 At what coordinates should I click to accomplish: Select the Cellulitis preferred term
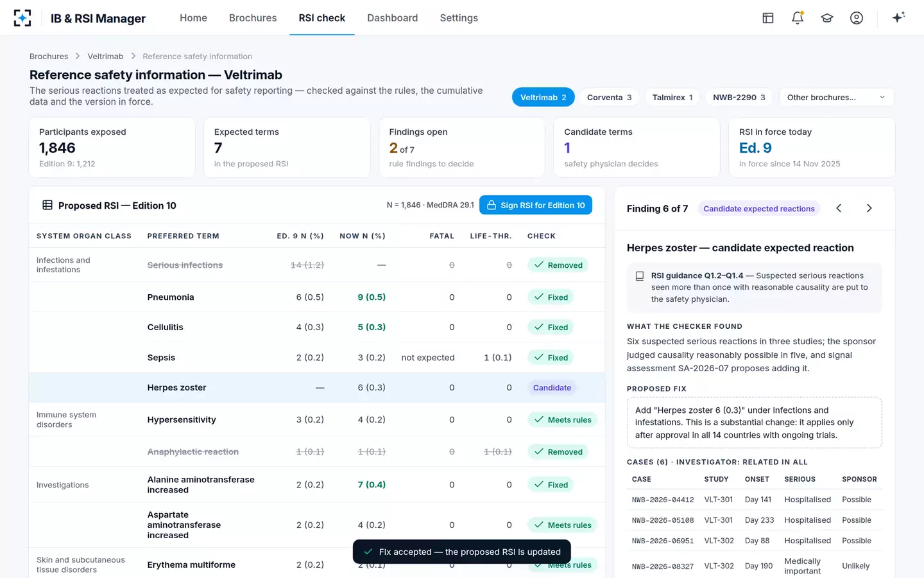(166, 328)
